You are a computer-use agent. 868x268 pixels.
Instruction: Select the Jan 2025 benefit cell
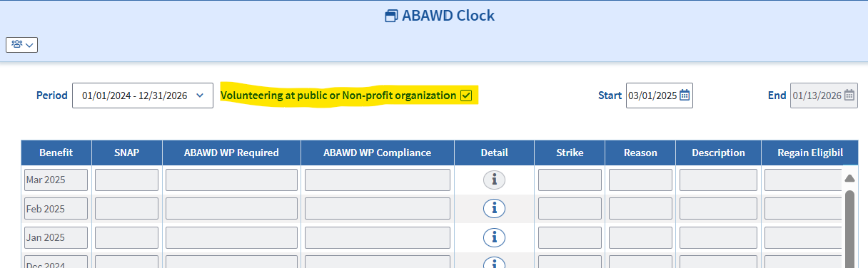click(56, 237)
